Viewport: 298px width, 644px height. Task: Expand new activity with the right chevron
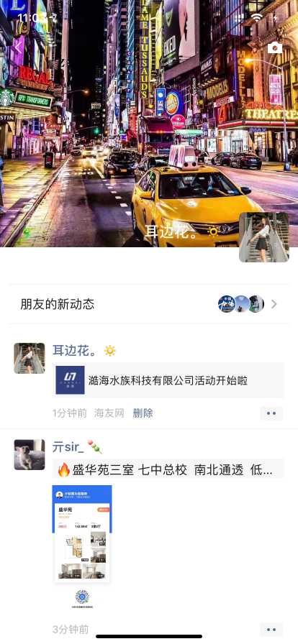pyautogui.click(x=274, y=304)
